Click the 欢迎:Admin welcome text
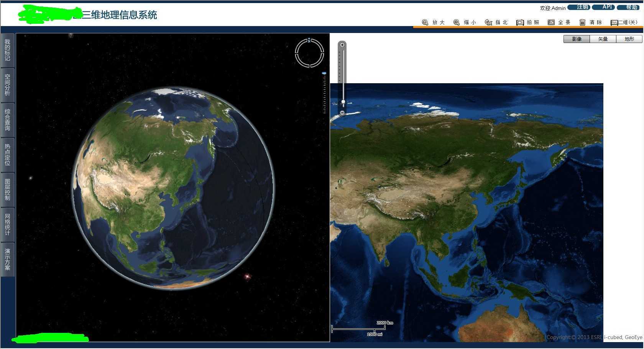Screen dimensions: 644x349 tap(553, 8)
